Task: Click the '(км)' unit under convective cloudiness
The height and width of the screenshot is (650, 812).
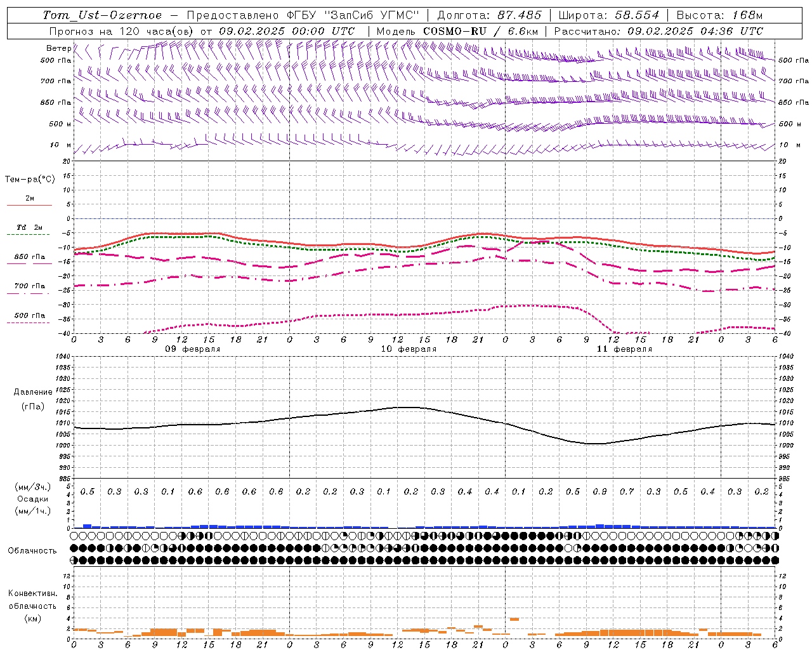Action: [x=33, y=618]
